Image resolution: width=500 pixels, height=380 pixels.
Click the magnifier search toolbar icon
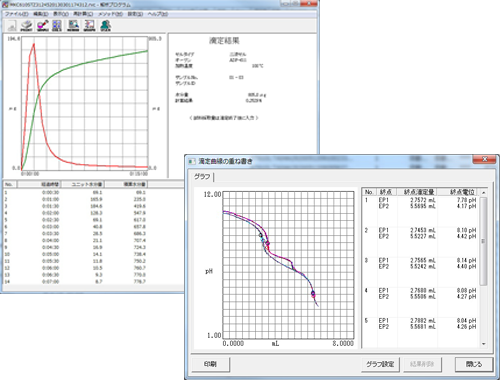pyautogui.click(x=73, y=26)
